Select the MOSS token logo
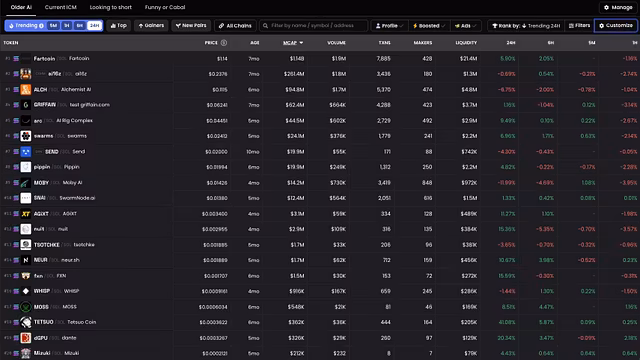Viewport: 640px width, 360px height. click(26, 307)
